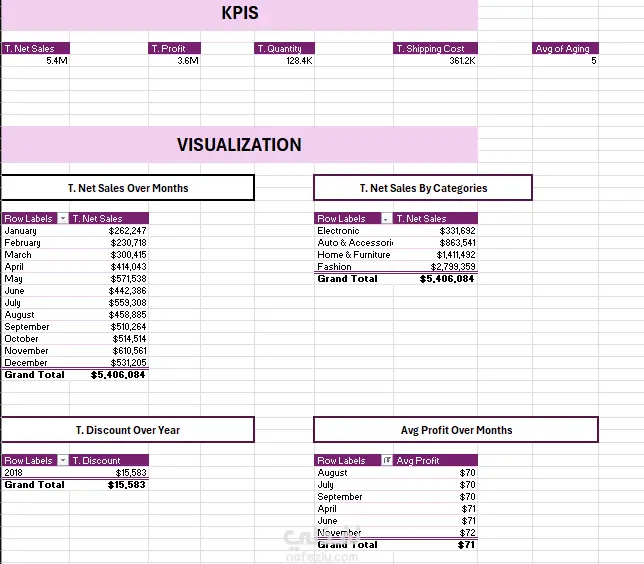
Task: Select the $442,386 cell
Action: point(109,290)
